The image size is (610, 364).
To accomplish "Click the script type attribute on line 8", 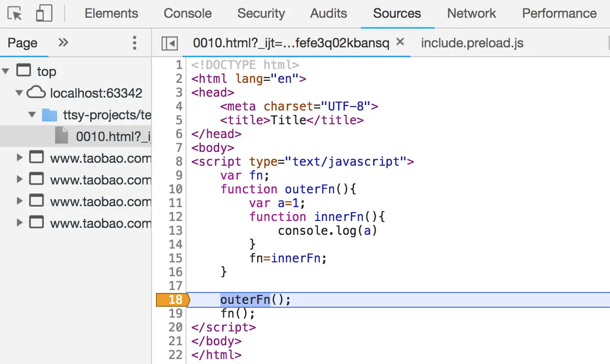I will (x=328, y=161).
